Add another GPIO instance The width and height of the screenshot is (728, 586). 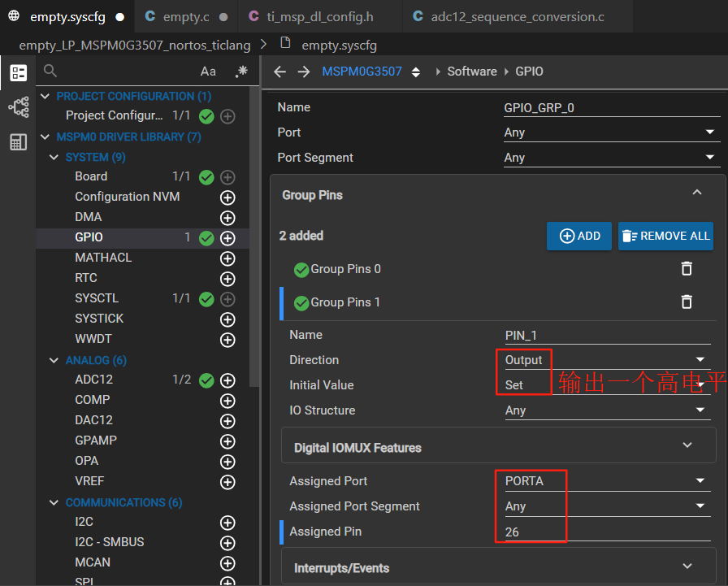coord(227,238)
